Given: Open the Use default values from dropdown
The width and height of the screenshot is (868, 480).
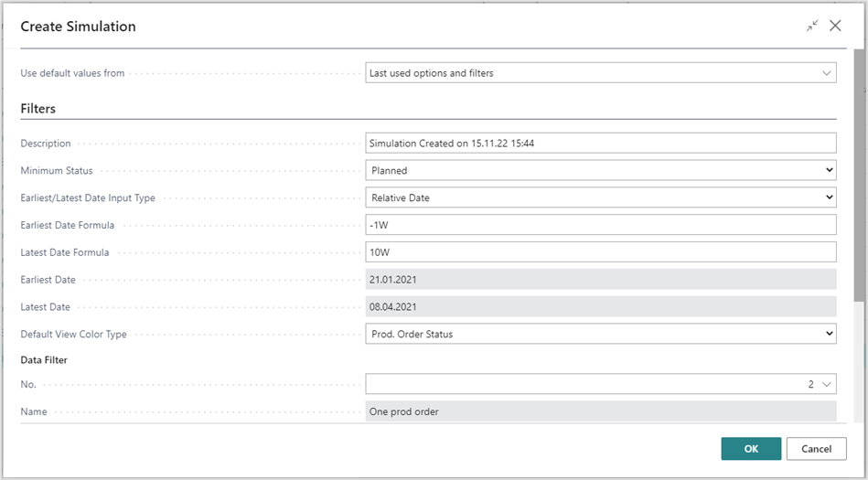Looking at the screenshot, I should click(601, 72).
